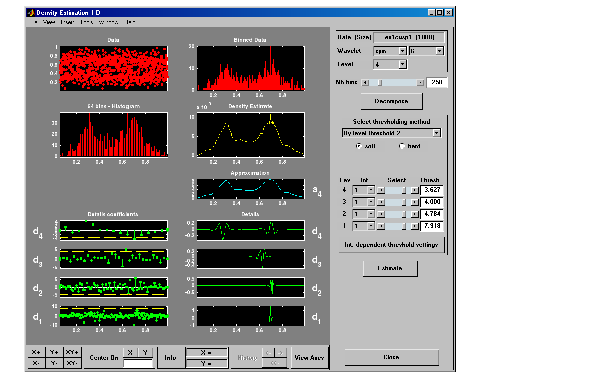Image resolution: width=600 pixels, height=379 pixels.
Task: Click the X- zoom-out button
Action: (x=36, y=363)
